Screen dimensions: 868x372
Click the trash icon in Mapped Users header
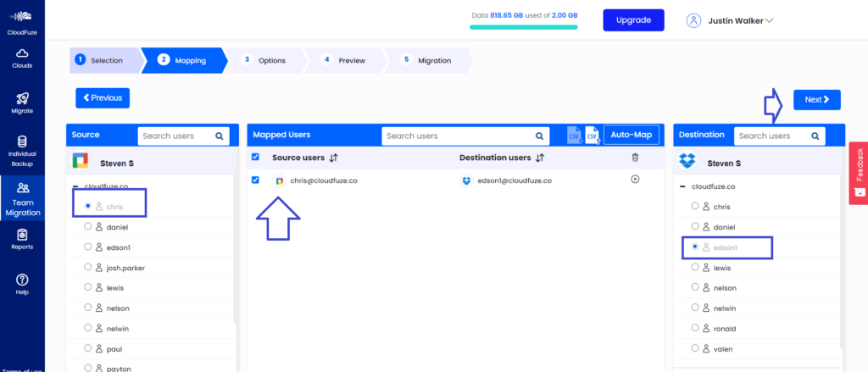(x=636, y=158)
